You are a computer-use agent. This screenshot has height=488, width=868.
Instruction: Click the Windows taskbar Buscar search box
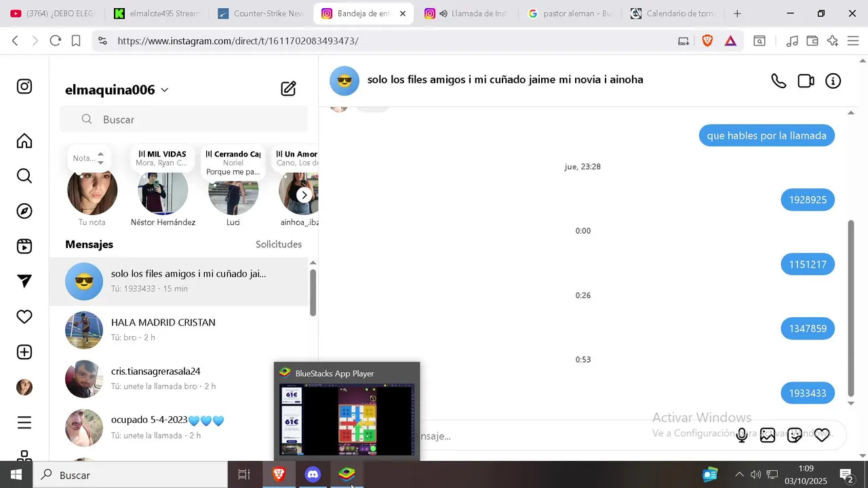[x=130, y=474]
